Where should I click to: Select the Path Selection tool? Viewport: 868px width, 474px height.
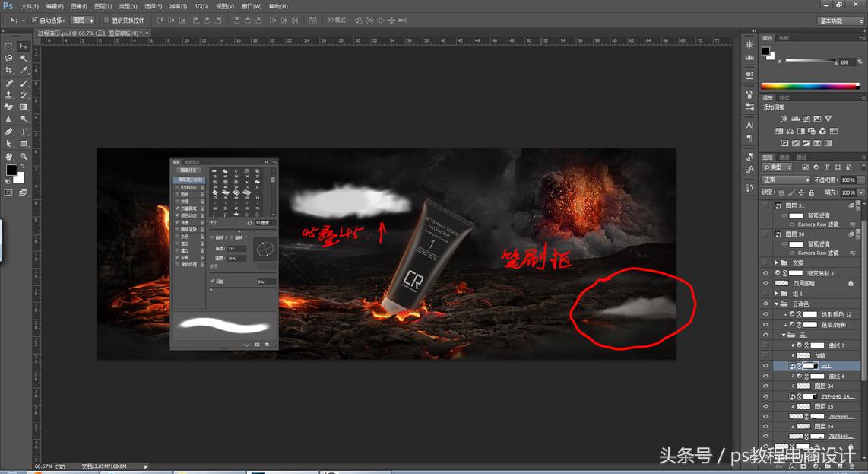point(9,144)
